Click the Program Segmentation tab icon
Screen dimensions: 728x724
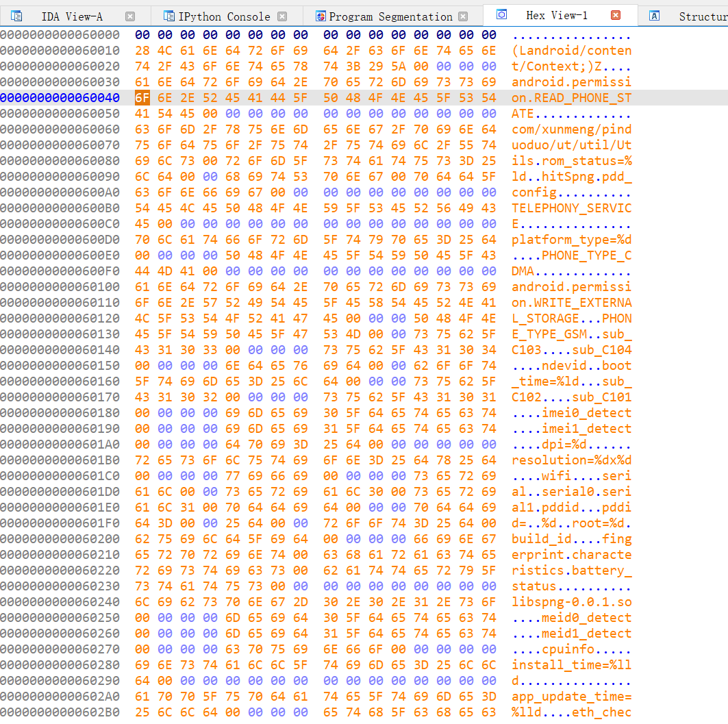click(321, 16)
